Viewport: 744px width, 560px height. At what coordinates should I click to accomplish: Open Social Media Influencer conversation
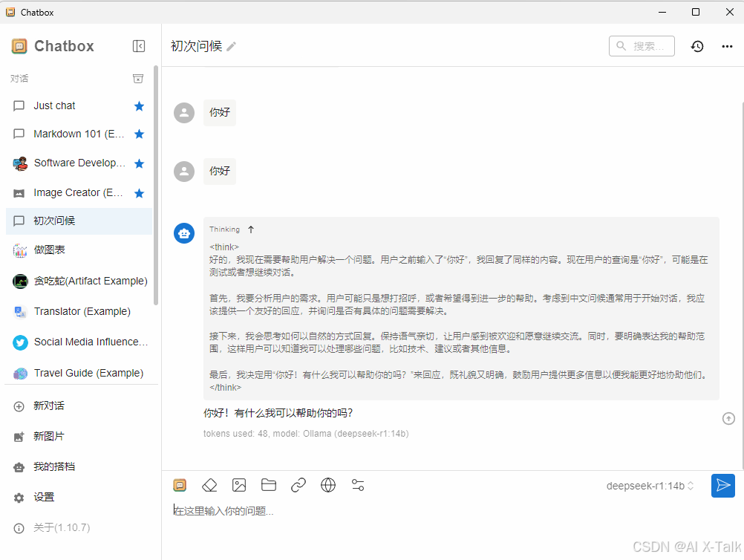(79, 342)
